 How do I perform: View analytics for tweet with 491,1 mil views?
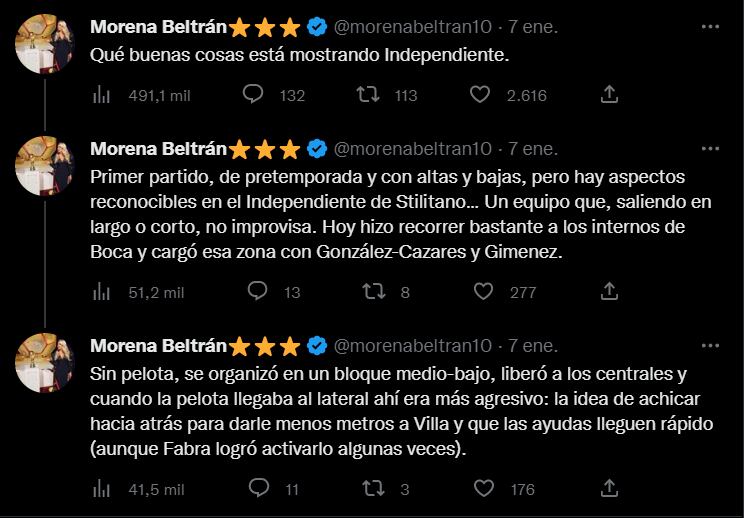pos(101,95)
